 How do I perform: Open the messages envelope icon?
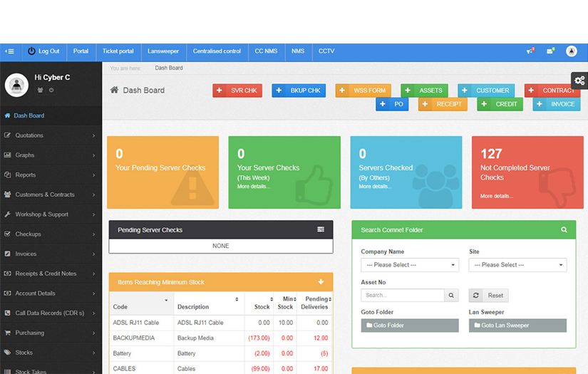550,51
